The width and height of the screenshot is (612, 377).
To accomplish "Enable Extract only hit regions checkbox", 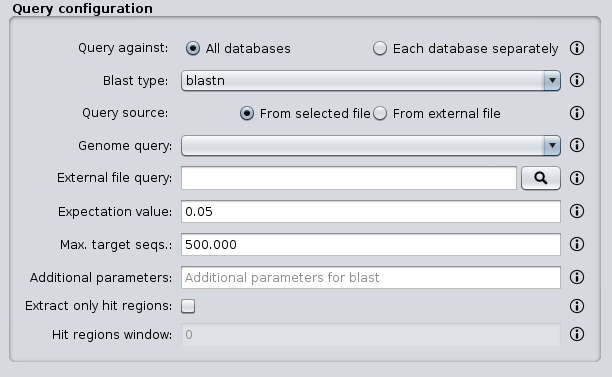I will (x=188, y=306).
